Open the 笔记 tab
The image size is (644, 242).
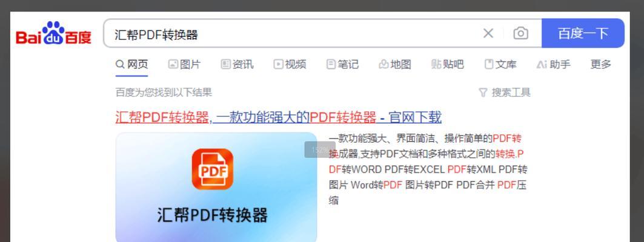[342, 64]
